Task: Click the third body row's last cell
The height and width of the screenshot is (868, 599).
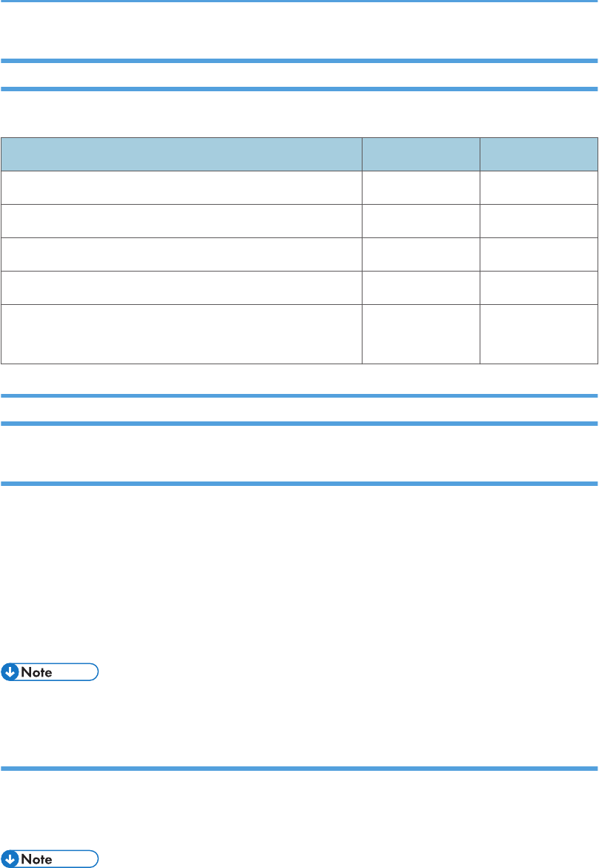Action: pos(539,254)
